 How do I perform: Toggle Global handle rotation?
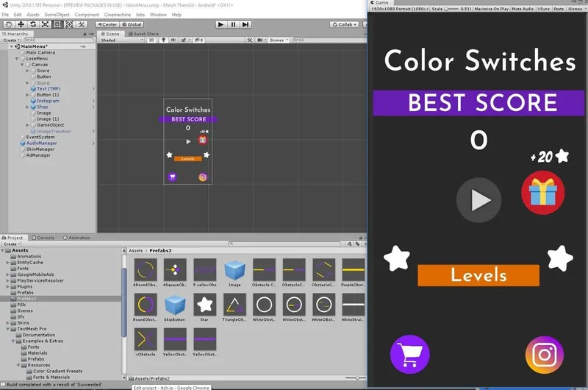pos(132,24)
